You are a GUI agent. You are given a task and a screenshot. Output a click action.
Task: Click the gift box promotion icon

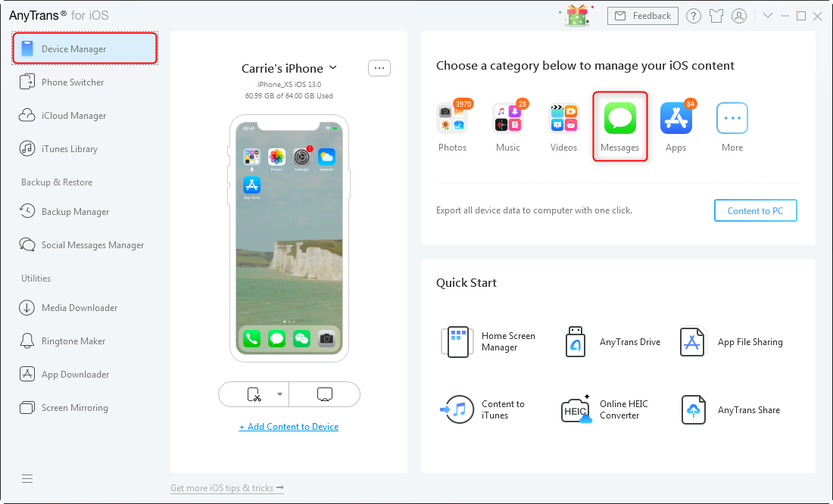(577, 15)
